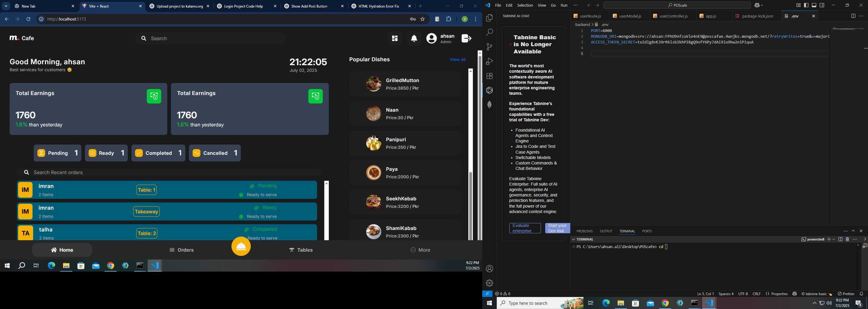868x309 pixels.
Task: Click remote window icon in VS Code status bar
Action: (x=487, y=294)
